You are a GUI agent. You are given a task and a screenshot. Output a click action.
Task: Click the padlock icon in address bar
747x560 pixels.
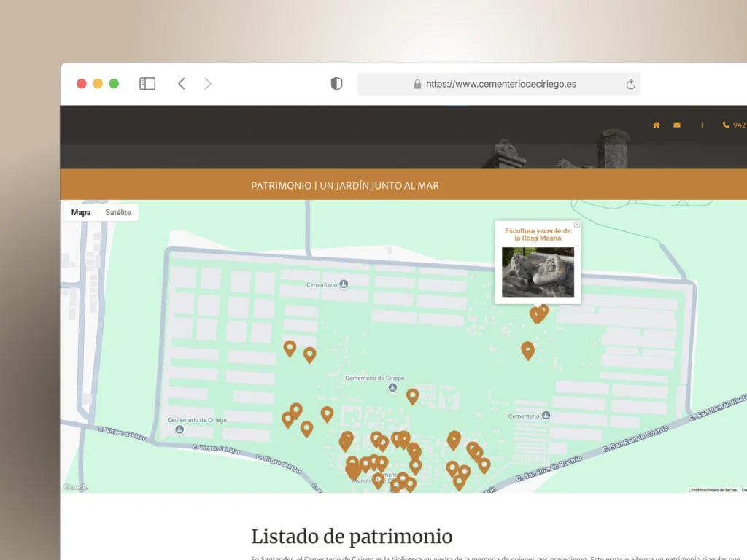(417, 84)
